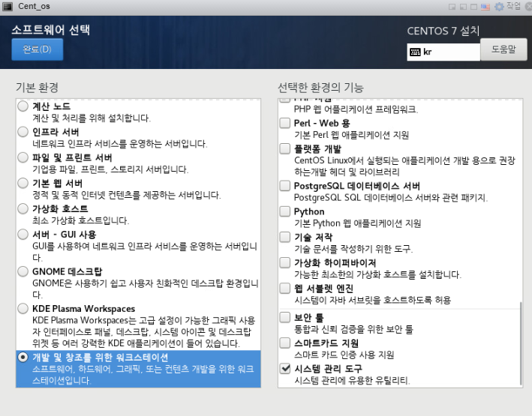The image size is (532, 416).
Task: Click '시스템이 자바 서브릿을 호스트하도록 허용' text
Action: tap(372, 301)
